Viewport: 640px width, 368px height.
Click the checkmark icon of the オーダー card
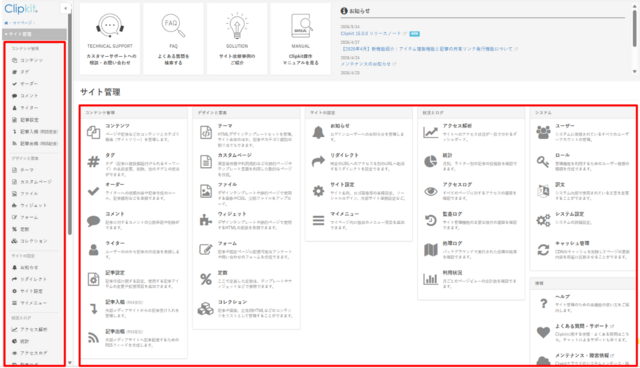coord(93,191)
